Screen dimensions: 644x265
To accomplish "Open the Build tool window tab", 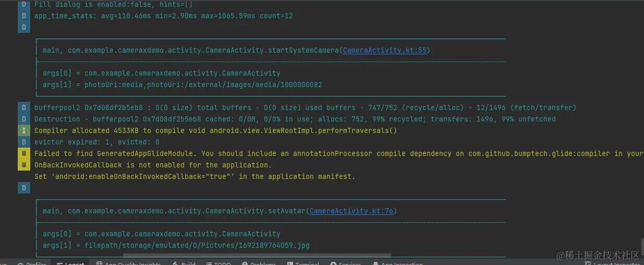I will (x=184, y=262).
